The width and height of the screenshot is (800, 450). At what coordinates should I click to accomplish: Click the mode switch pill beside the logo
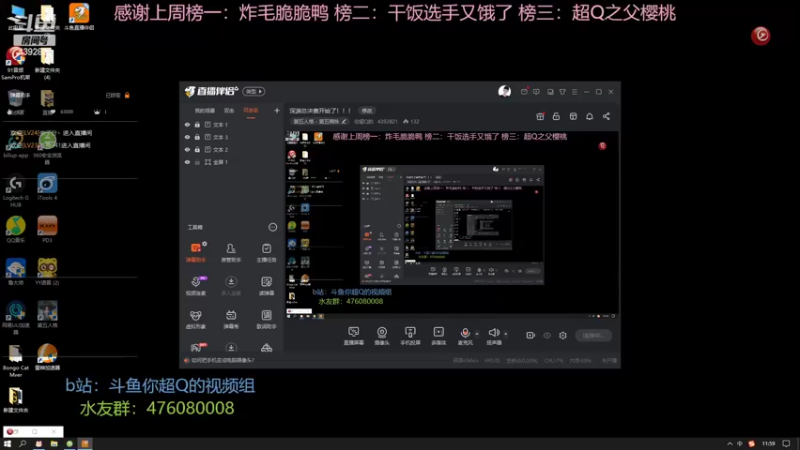coord(254,91)
